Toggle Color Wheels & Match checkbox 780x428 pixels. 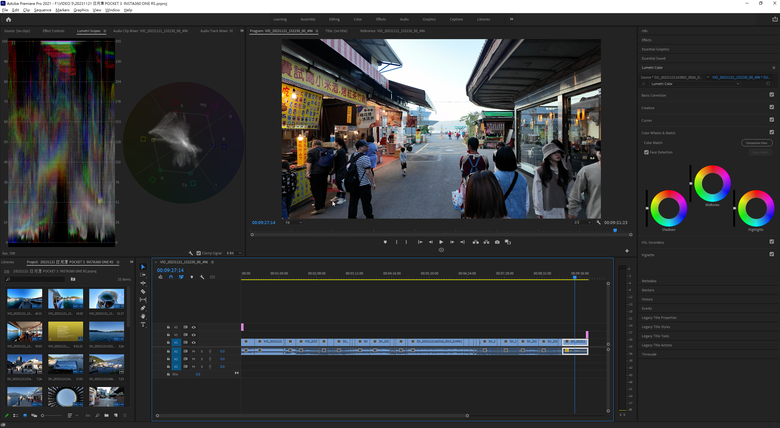[x=772, y=132]
